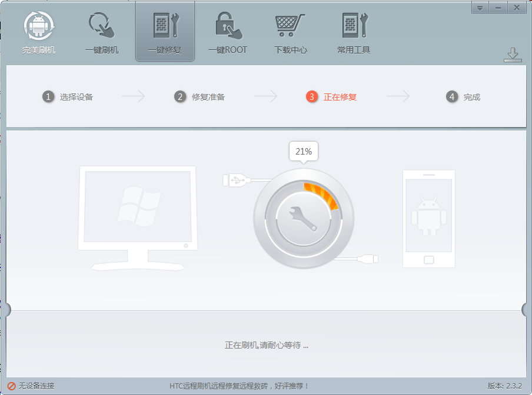Select the 一键刷机 one-click flash icon
The height and width of the screenshot is (395, 532).
pyautogui.click(x=102, y=25)
